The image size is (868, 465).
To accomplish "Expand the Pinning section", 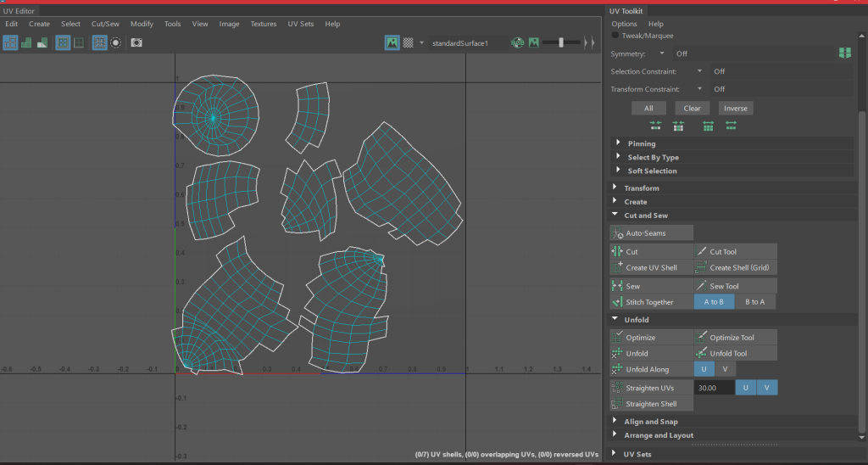I will click(618, 143).
